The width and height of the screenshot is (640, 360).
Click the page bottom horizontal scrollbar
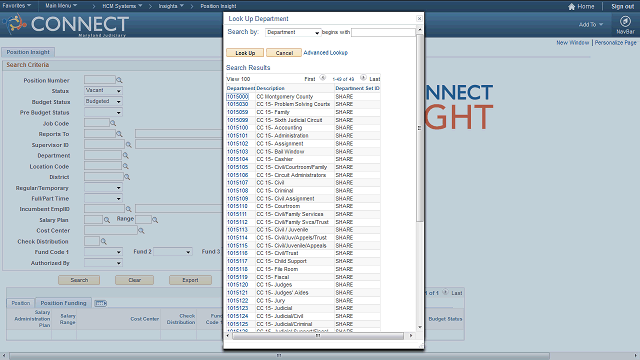[279, 356]
